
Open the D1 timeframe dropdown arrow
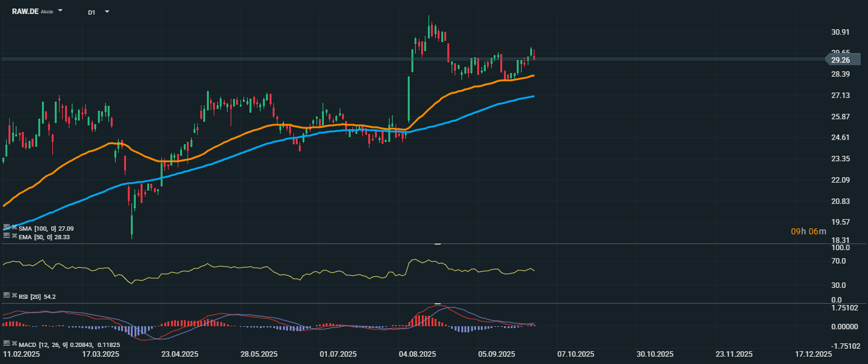[x=107, y=12]
